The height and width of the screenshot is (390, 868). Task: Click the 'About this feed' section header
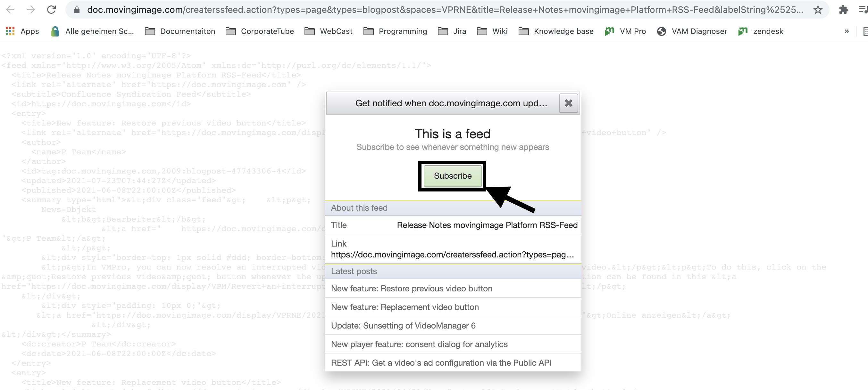click(453, 208)
